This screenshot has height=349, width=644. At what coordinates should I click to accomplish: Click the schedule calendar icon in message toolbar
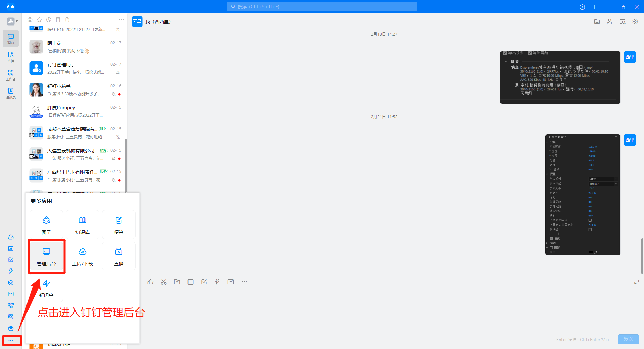[191, 282]
